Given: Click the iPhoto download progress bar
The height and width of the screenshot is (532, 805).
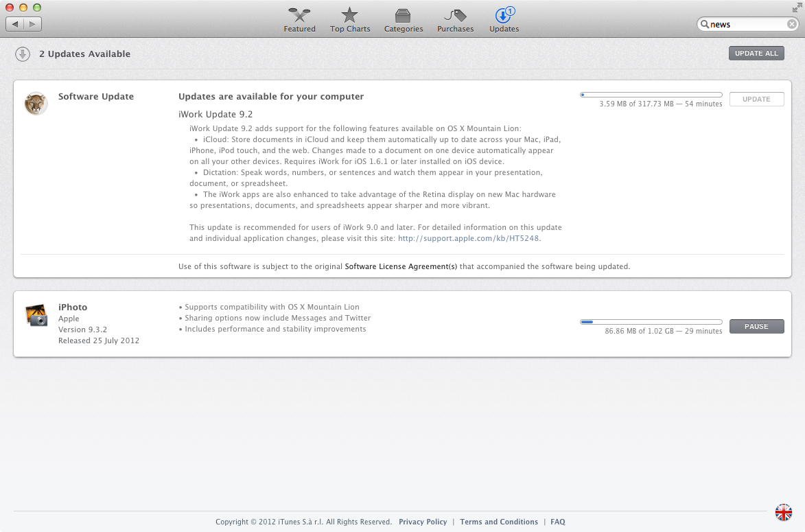Looking at the screenshot, I should pyautogui.click(x=651, y=322).
